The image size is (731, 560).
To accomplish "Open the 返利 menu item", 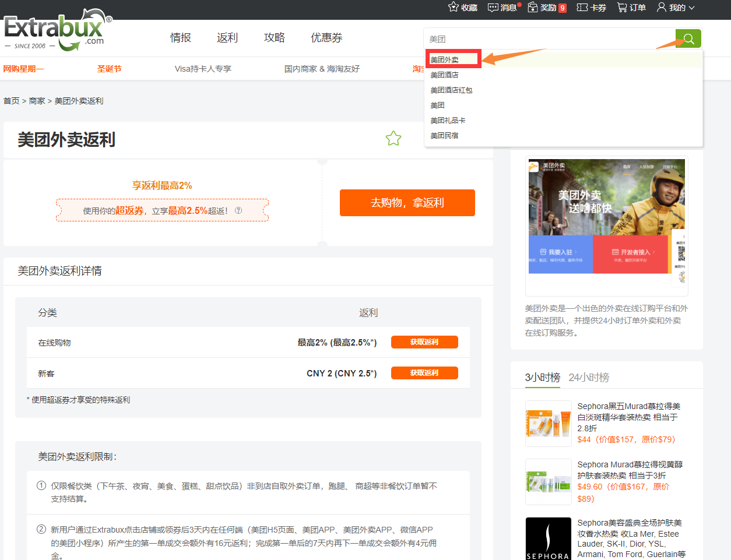I will tap(227, 37).
